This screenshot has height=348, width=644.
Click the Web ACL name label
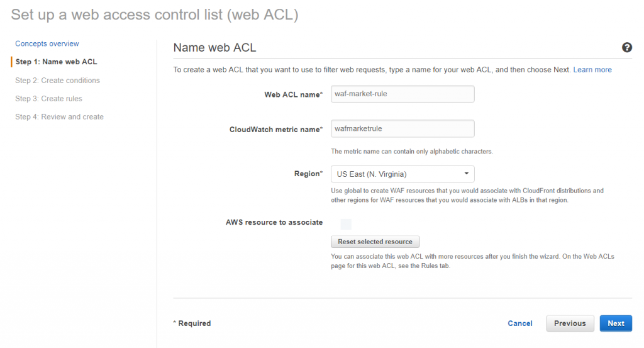tap(293, 94)
